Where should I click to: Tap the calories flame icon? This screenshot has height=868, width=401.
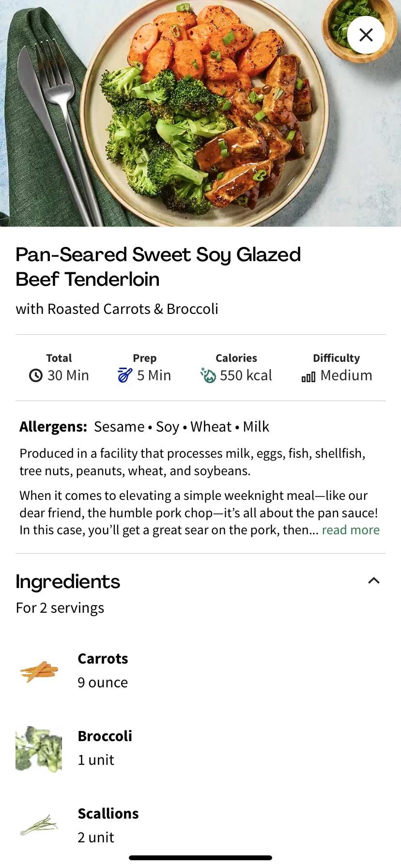208,375
